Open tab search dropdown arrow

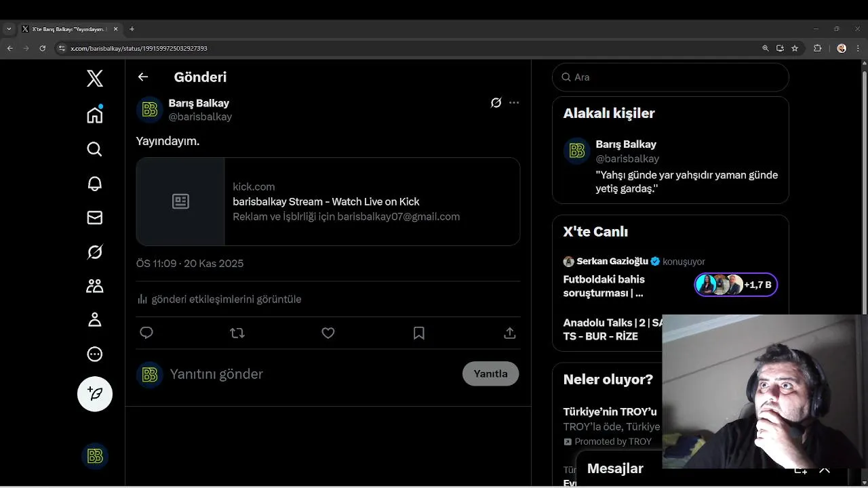[x=9, y=29]
